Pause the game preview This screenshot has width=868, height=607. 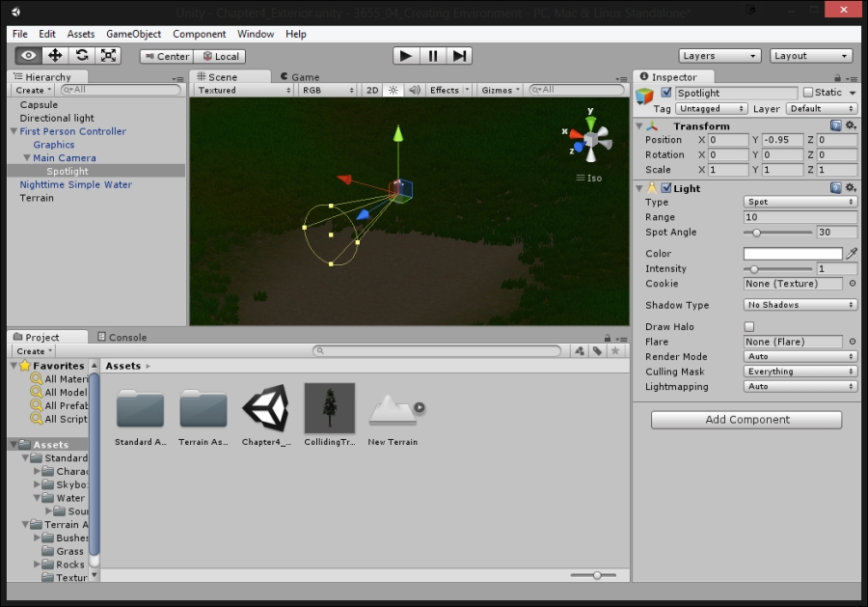432,56
